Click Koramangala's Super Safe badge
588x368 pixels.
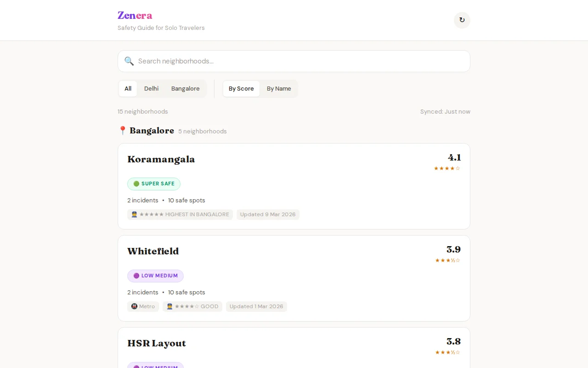[154, 184]
